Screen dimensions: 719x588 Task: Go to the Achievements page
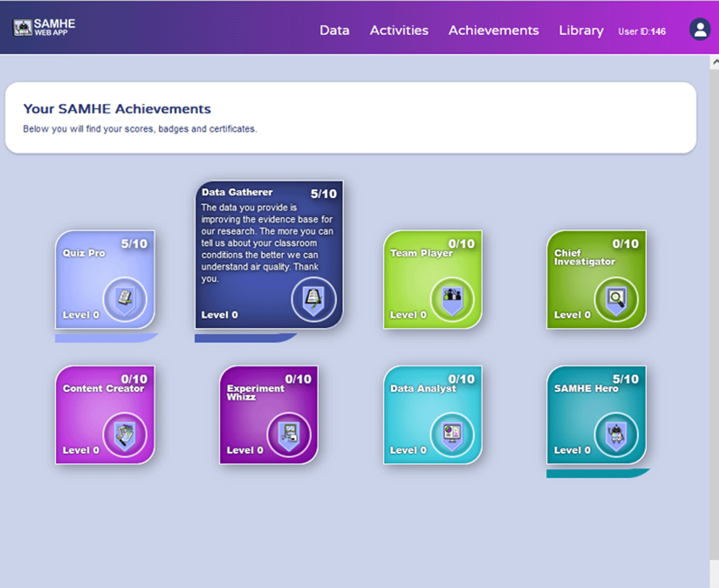tap(494, 30)
